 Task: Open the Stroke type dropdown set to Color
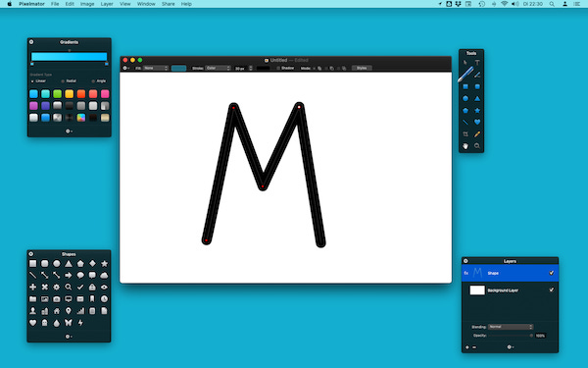218,68
